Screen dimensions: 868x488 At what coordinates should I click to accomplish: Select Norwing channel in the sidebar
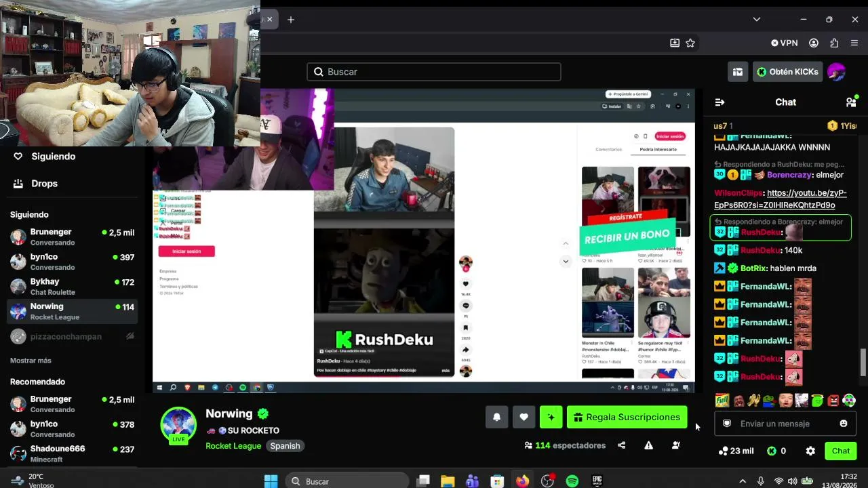[x=72, y=312]
